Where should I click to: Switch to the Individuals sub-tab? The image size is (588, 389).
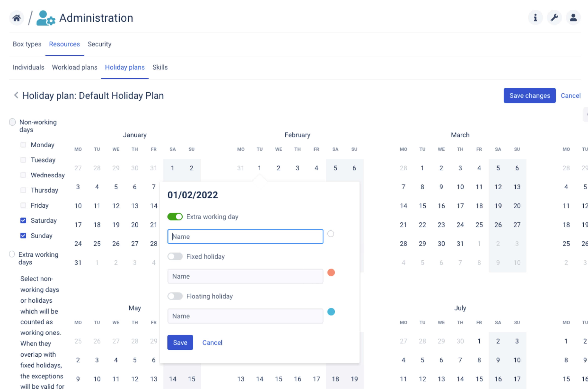28,67
